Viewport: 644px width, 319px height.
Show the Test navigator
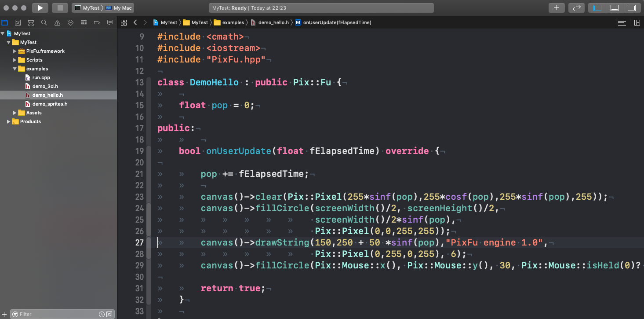click(70, 22)
